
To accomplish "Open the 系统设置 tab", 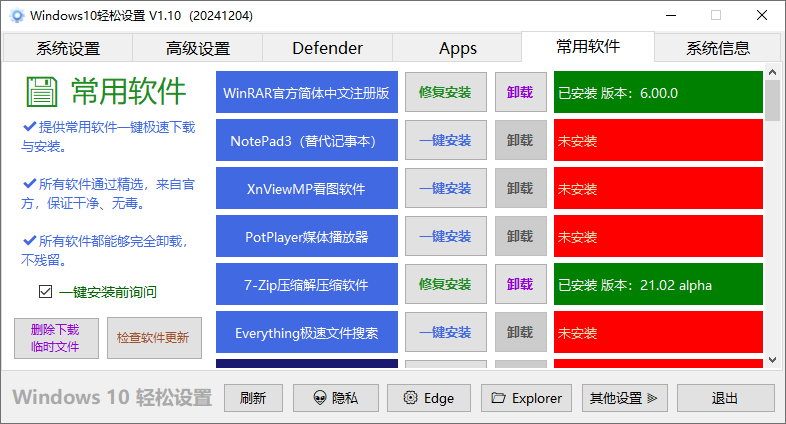I will (68, 48).
